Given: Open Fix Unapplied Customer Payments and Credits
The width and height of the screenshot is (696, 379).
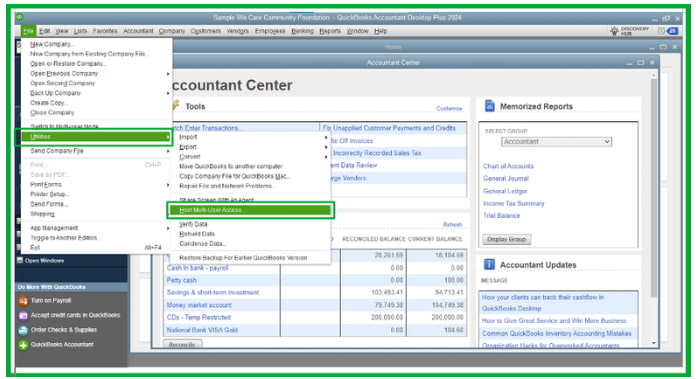Looking at the screenshot, I should tap(389, 128).
